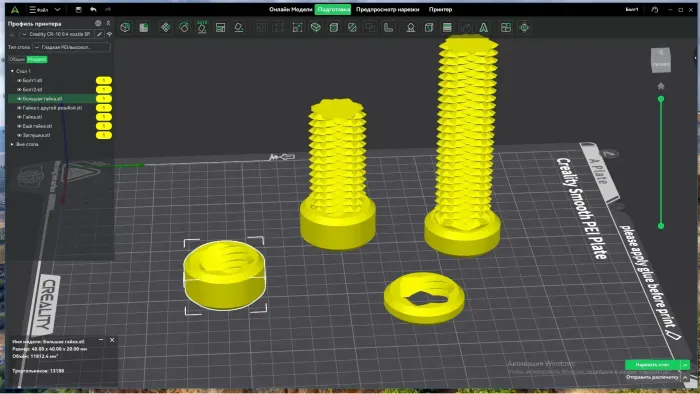
Task: Open the Тип стола plate type dropdown
Action: pyautogui.click(x=71, y=47)
